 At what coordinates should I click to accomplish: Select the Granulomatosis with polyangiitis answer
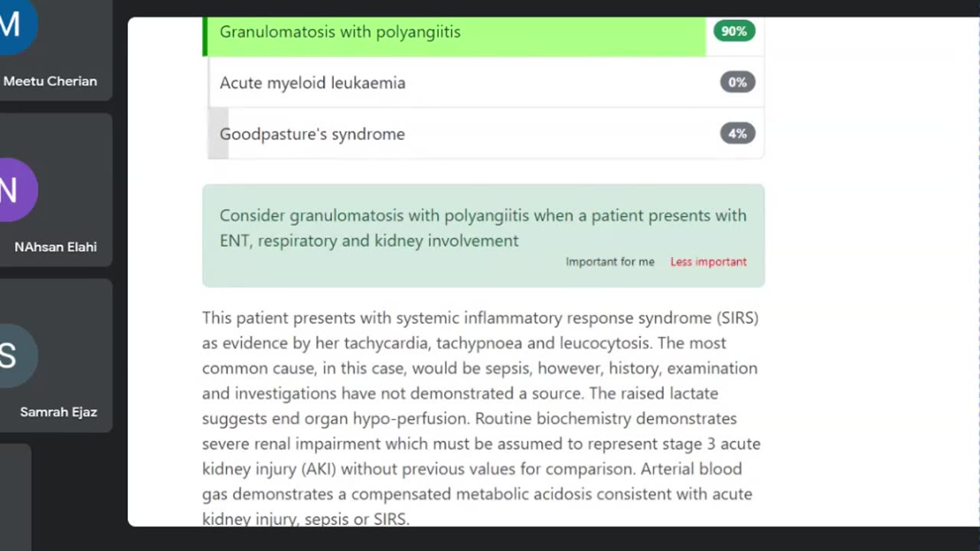tap(340, 32)
